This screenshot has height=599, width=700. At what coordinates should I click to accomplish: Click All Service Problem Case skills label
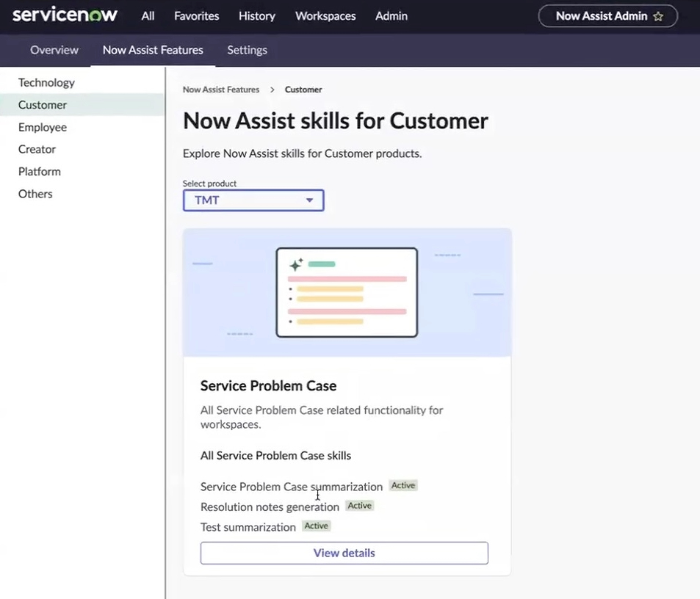275,456
